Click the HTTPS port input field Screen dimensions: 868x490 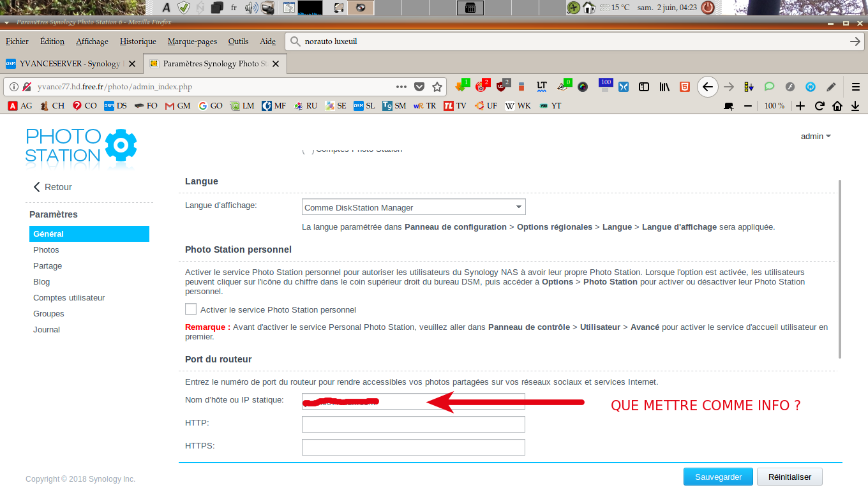(414, 447)
